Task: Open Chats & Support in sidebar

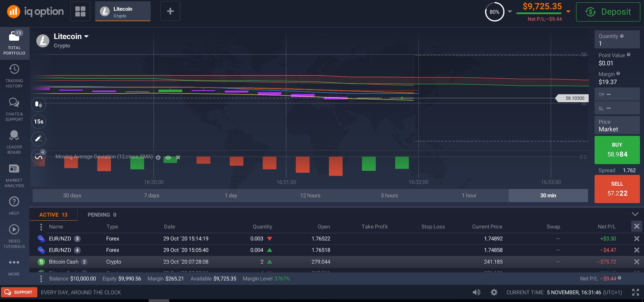Action: tap(14, 109)
